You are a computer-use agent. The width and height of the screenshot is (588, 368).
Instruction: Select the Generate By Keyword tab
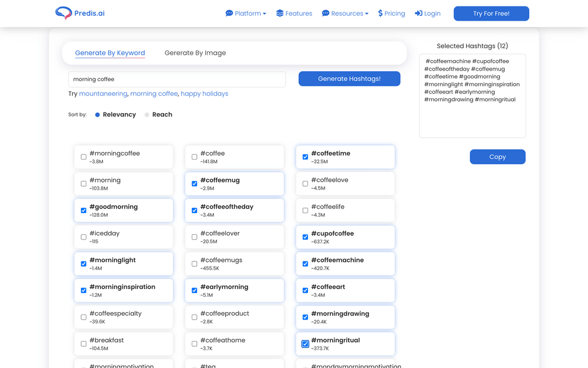click(110, 52)
